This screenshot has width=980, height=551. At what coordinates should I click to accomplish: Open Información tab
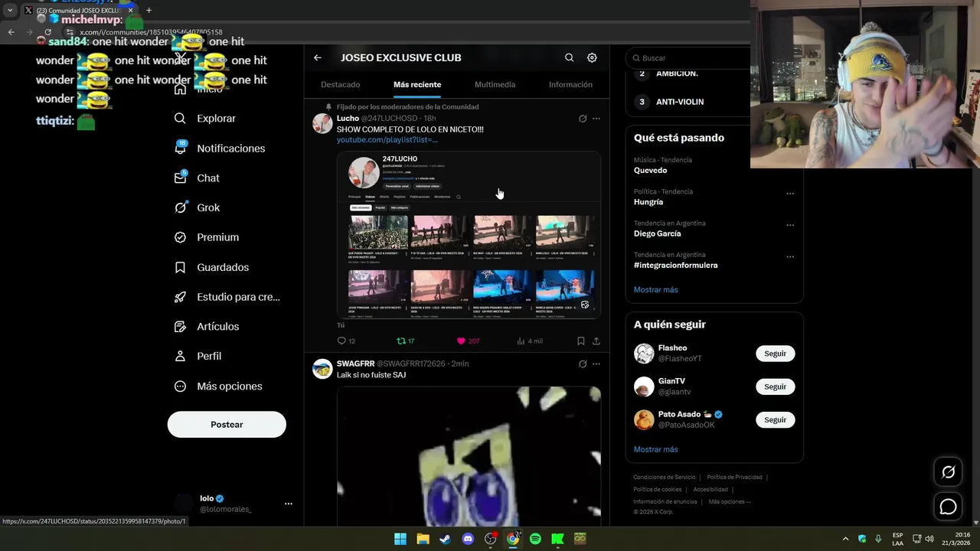[570, 84]
